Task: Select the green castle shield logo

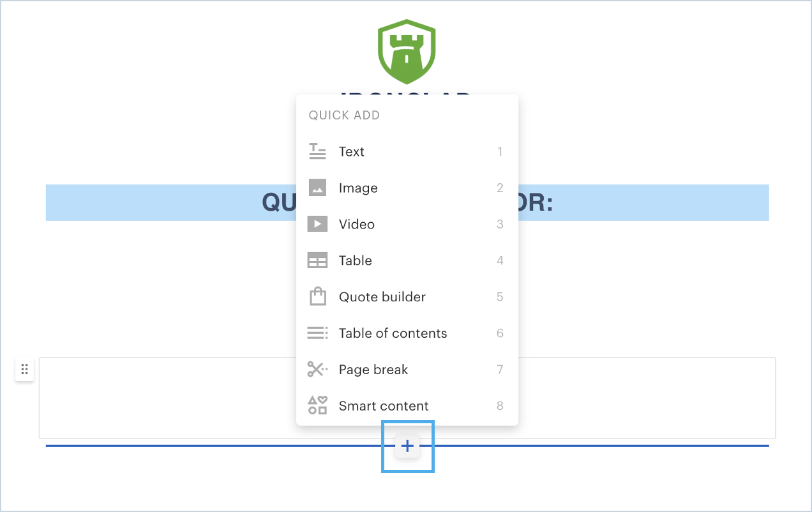Action: [x=406, y=51]
